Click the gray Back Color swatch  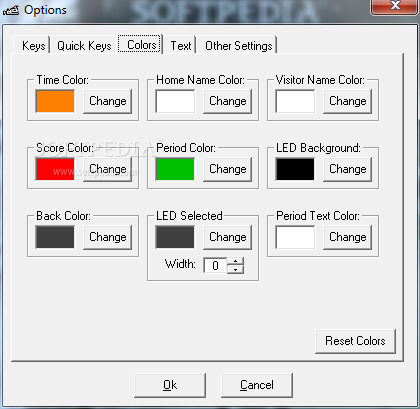point(55,237)
